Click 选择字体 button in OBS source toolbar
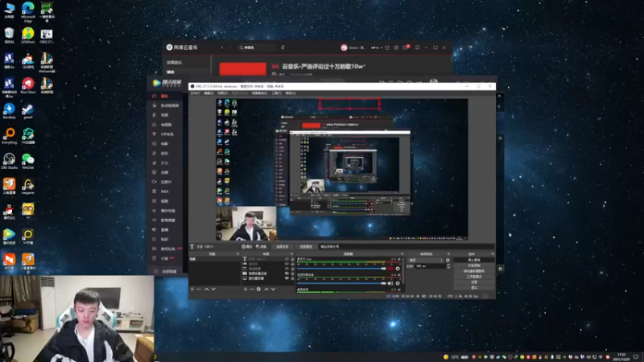This screenshot has height=362, width=644. tap(283, 247)
